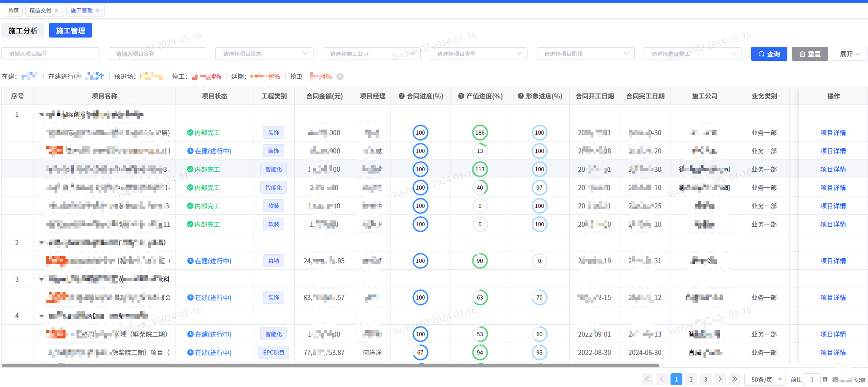Collapse project group row 1

point(41,114)
